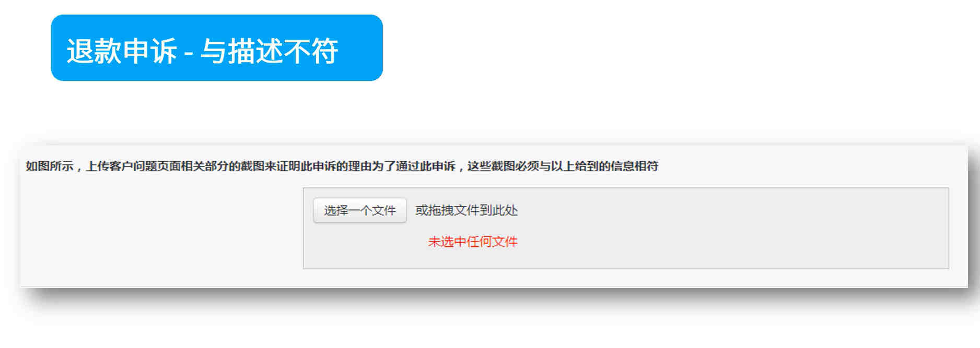Click the 与描述不符 words in the title
The width and height of the screenshot is (980, 348).
(270, 51)
